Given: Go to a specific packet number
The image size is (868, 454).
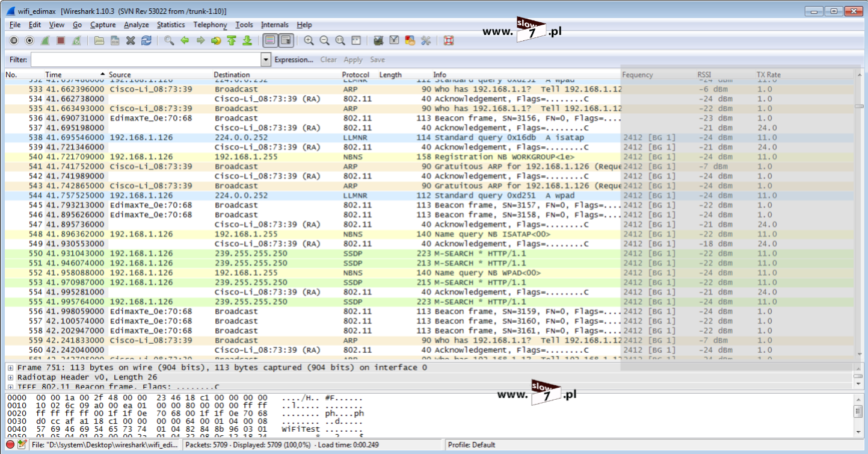Looking at the screenshot, I should click(x=216, y=40).
